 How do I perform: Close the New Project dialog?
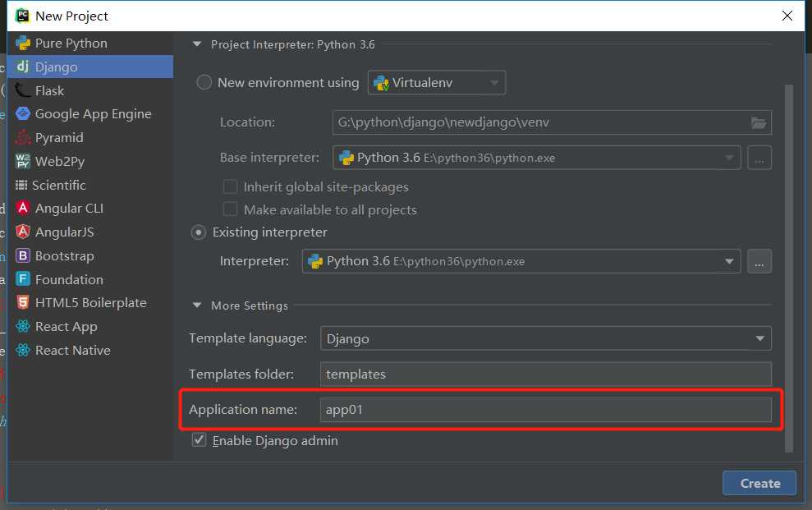coord(787,16)
